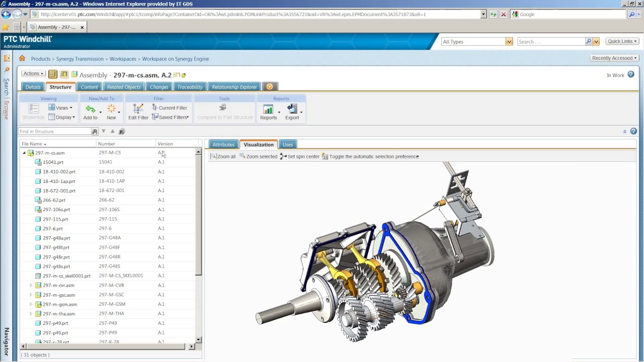This screenshot has width=644, height=362.
Task: Click the browser Stop button
Action: (x=503, y=14)
